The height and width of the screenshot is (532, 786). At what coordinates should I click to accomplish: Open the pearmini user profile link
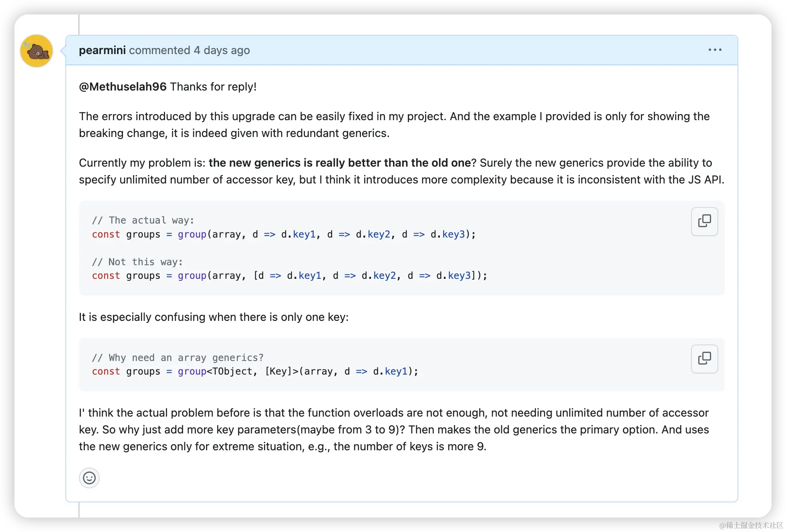point(102,50)
